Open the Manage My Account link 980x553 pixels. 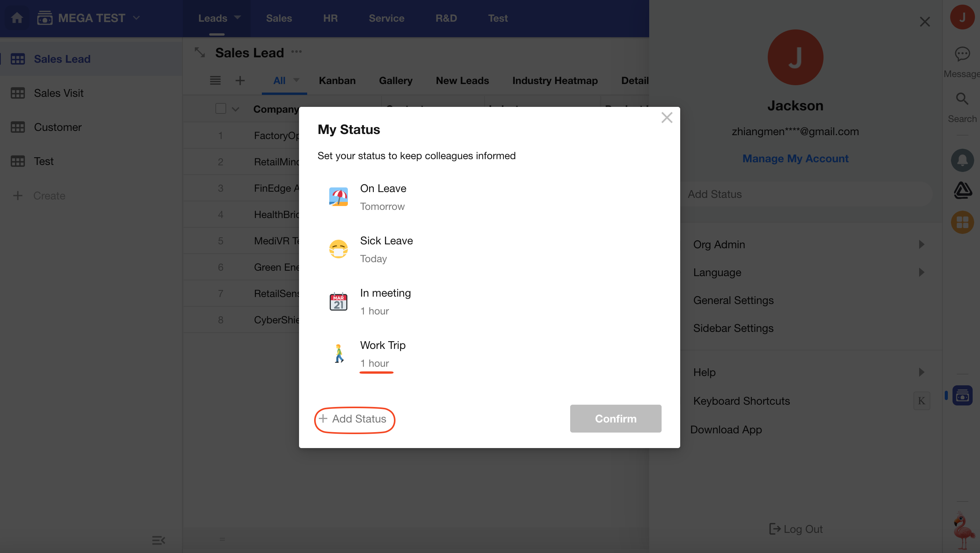coord(795,158)
